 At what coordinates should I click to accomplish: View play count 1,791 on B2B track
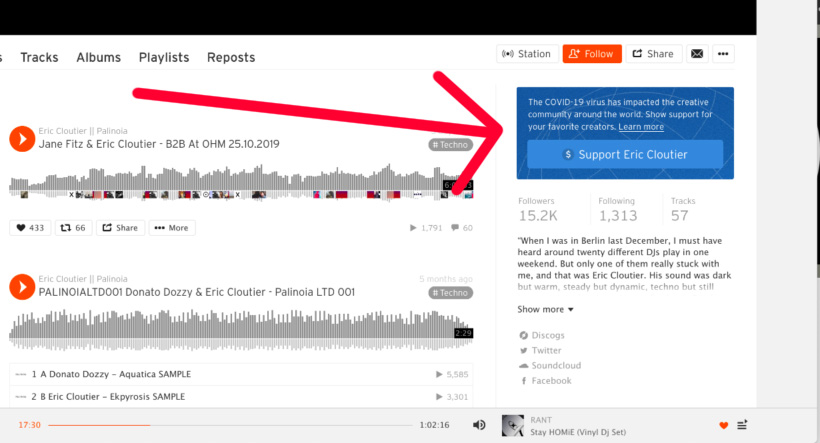[426, 228]
